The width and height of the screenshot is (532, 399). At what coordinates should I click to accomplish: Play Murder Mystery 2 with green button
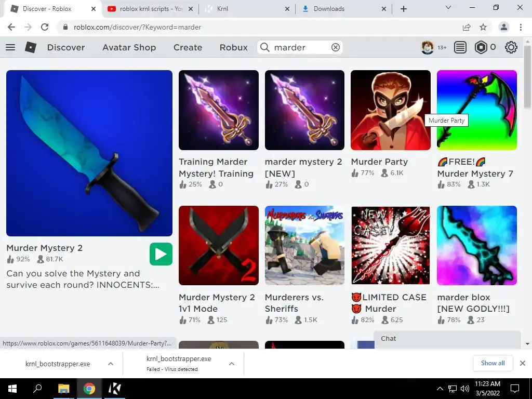point(161,254)
